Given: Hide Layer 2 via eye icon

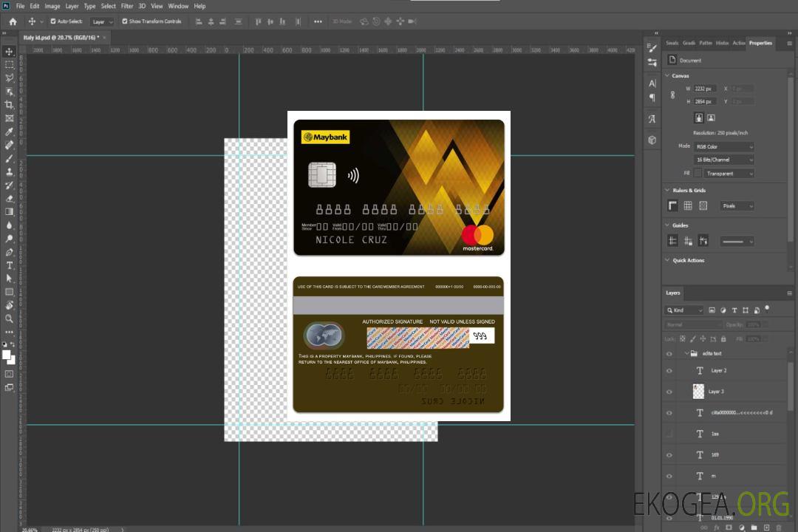Looking at the screenshot, I should [x=669, y=371].
